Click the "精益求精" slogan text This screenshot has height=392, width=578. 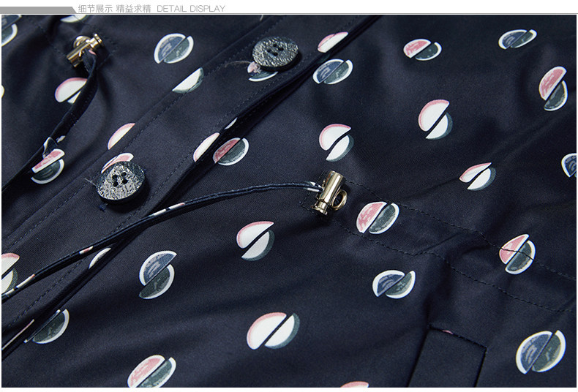134,9
